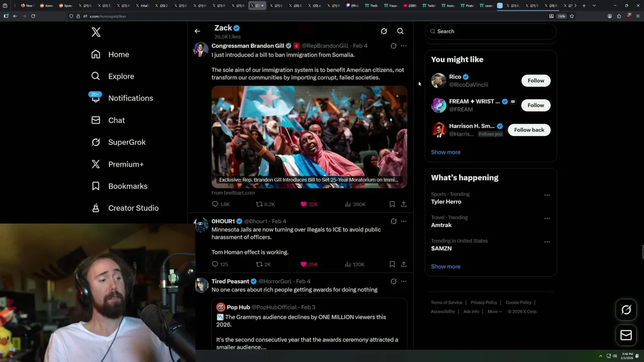
Task: View analytics 390K on Brandon Gill post
Action: [355, 204]
